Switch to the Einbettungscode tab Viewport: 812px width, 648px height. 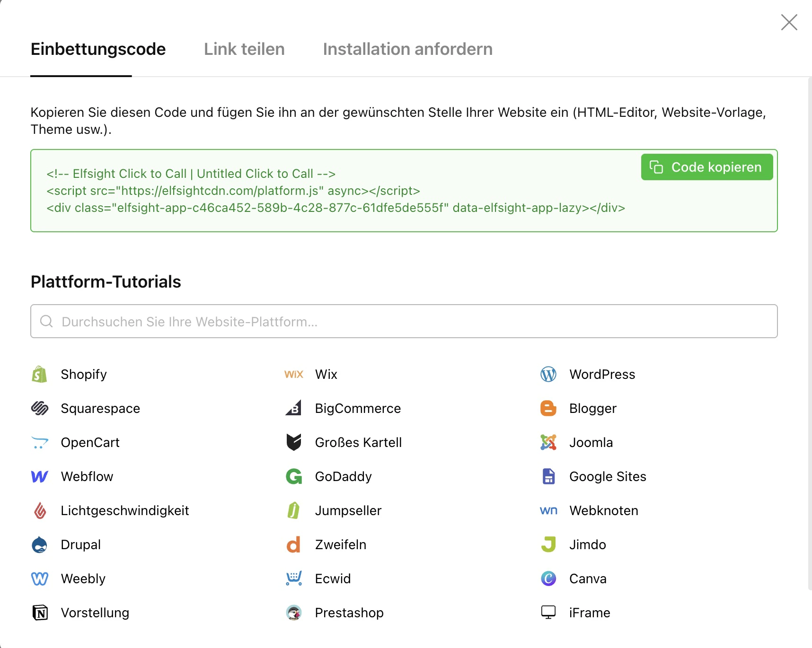coord(98,49)
